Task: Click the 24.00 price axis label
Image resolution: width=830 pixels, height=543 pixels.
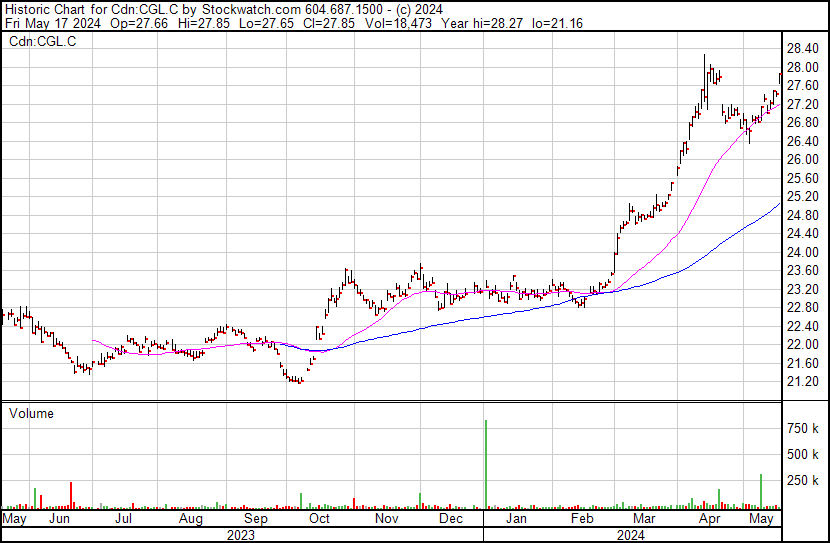Action: 803,252
